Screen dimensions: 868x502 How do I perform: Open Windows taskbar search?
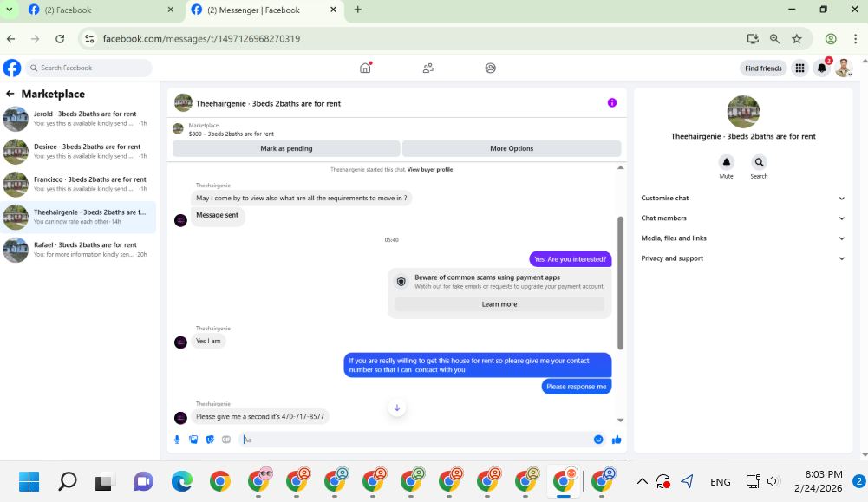click(x=68, y=481)
